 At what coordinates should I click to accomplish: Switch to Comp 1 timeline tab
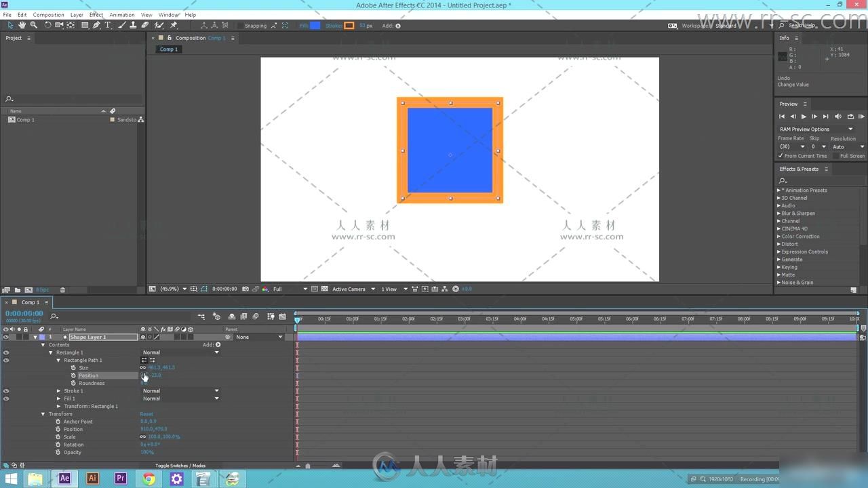[29, 302]
